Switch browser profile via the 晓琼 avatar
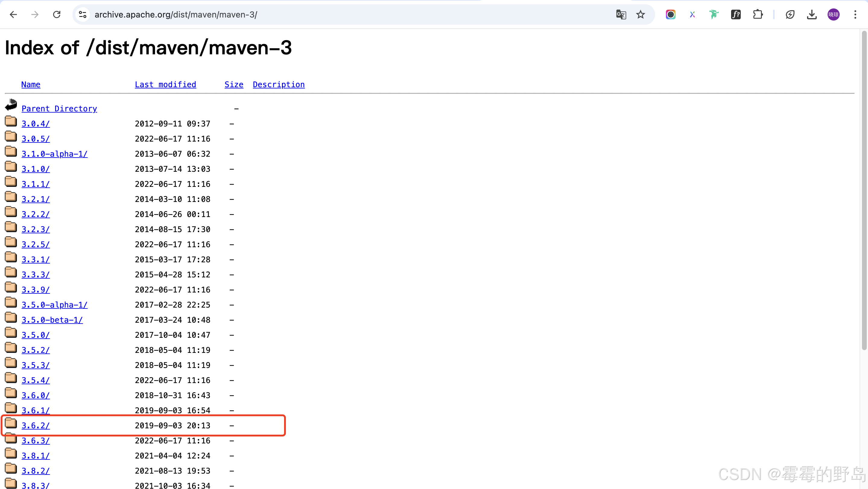Viewport: 868px width, 489px height. (x=833, y=14)
